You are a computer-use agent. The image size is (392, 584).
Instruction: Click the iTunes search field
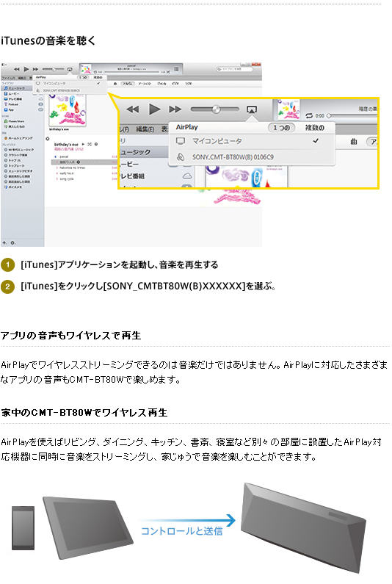point(234,69)
